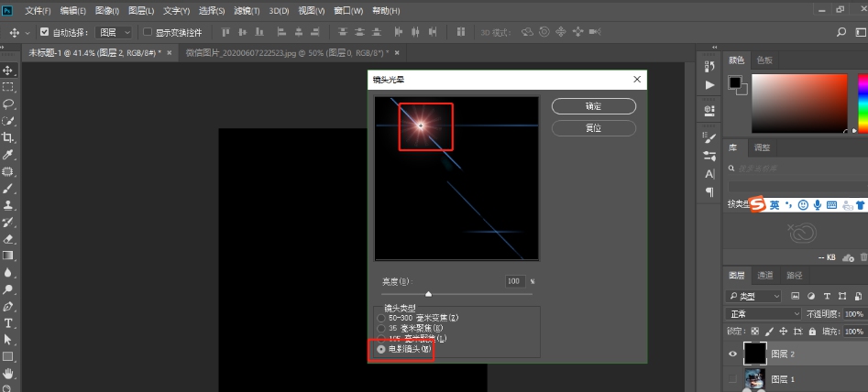Choose the Brush tool in the toolbar
The height and width of the screenshot is (392, 868).
point(8,188)
